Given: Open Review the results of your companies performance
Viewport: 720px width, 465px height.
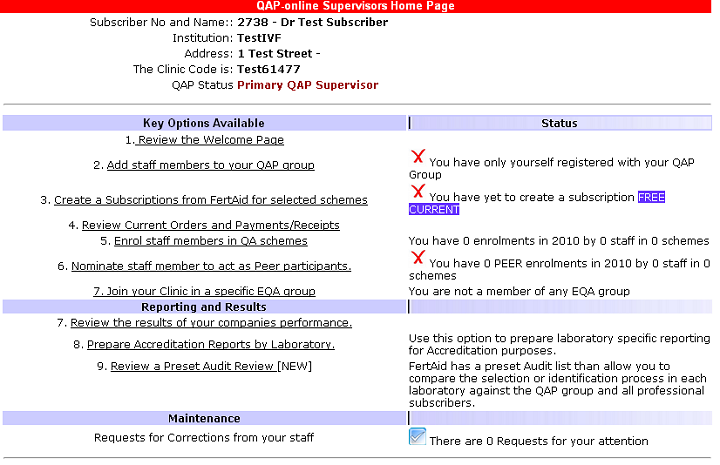Looking at the screenshot, I should click(x=211, y=323).
